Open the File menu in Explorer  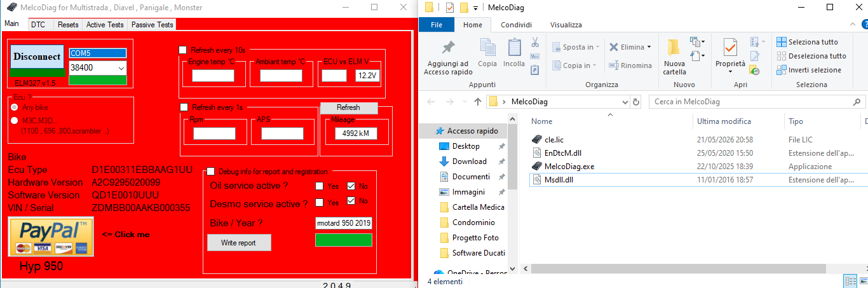pyautogui.click(x=437, y=25)
